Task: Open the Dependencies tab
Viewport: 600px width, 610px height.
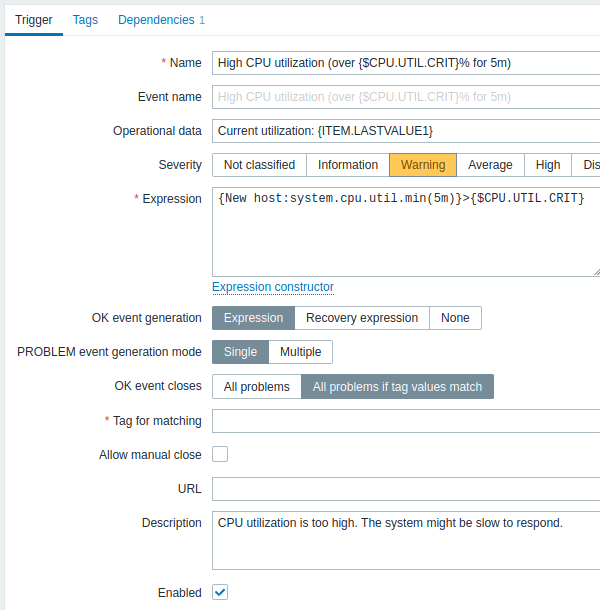Action: pos(161,20)
